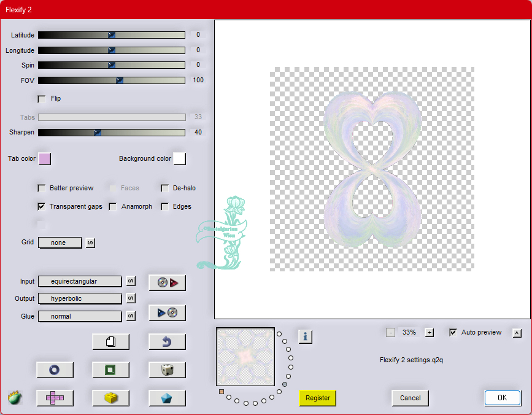Viewport: 532px width, 415px height.
Task: Open the Input projection dropdown
Action: [x=80, y=281]
